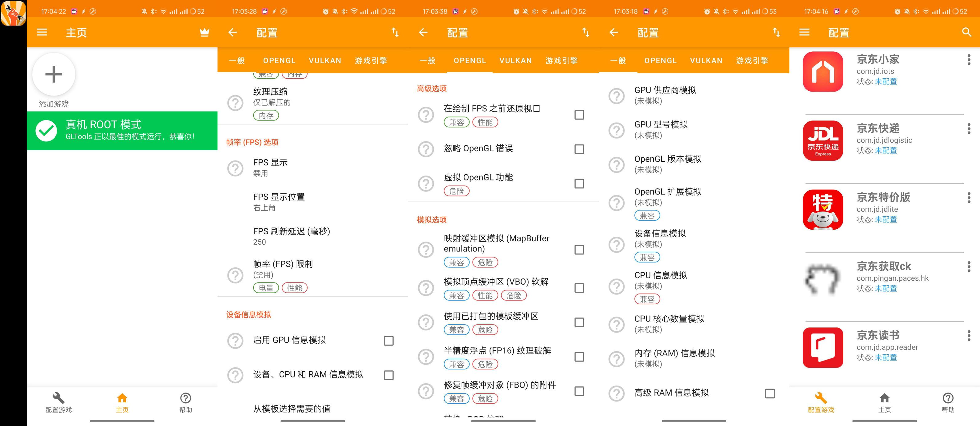Open help for 内存 (RAM) 信息模拟
Screen dimensions: 980x426
(616, 359)
